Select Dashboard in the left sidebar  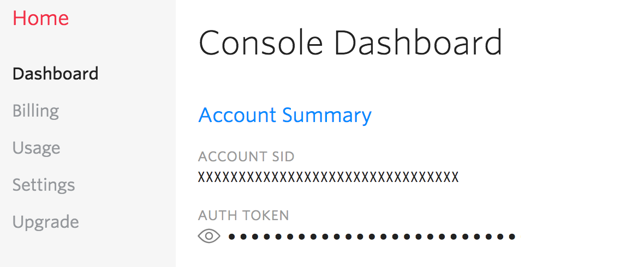[x=55, y=74]
